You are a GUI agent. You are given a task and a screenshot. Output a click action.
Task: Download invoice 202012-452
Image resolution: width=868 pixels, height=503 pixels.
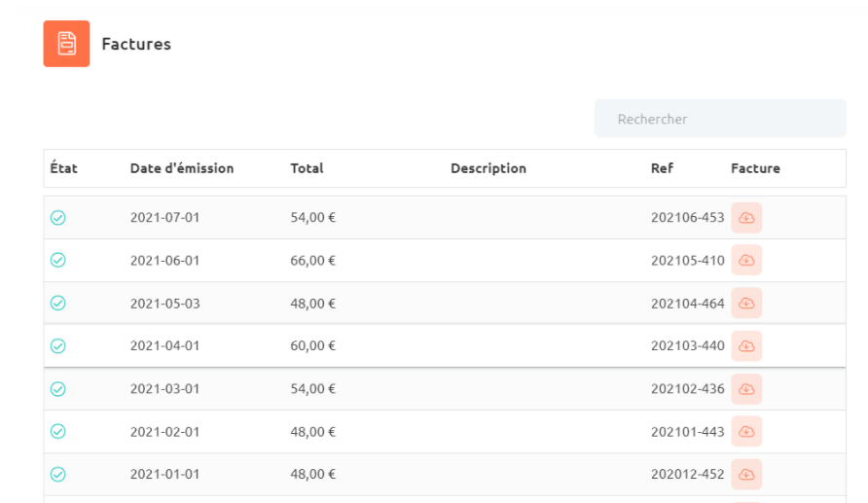pyautogui.click(x=746, y=474)
